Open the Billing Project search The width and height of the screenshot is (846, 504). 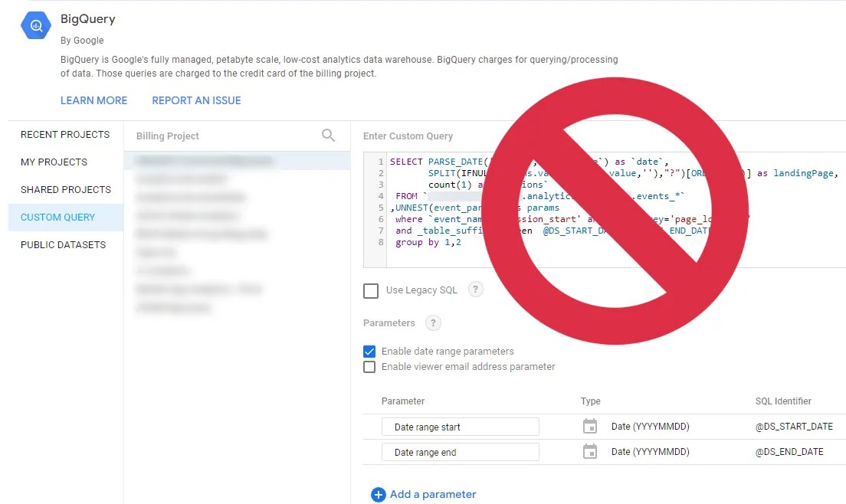(328, 135)
